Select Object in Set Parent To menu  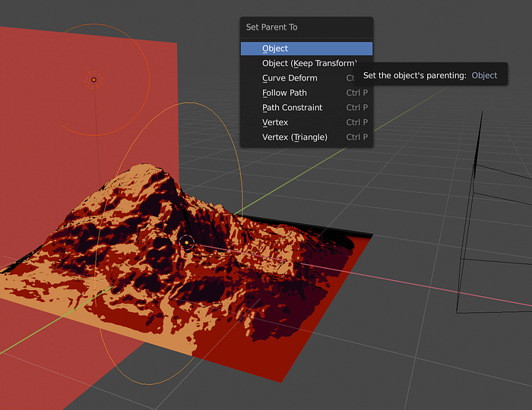pyautogui.click(x=306, y=49)
